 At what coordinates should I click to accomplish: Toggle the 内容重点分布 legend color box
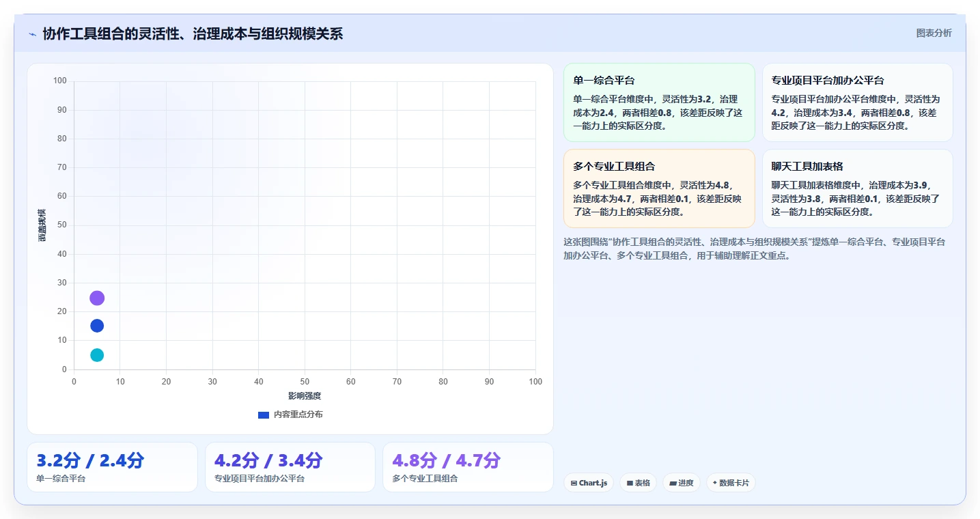pos(264,415)
